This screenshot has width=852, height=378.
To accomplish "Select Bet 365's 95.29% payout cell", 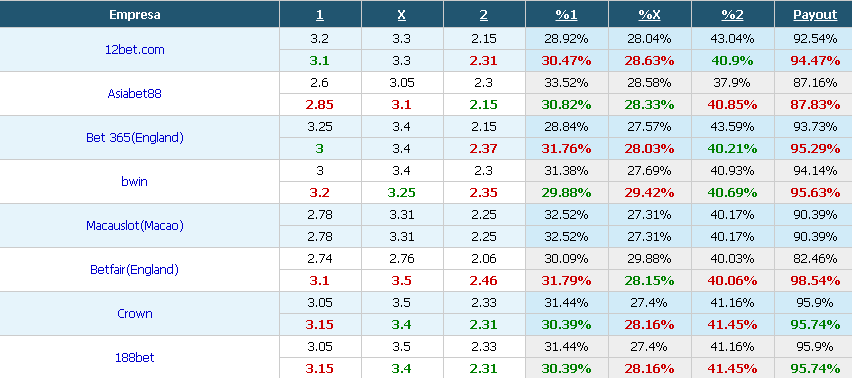I will tap(815, 149).
